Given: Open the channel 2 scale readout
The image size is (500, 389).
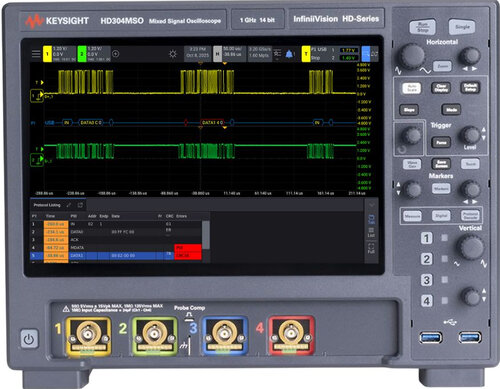Looking at the screenshot, I should click(99, 54).
